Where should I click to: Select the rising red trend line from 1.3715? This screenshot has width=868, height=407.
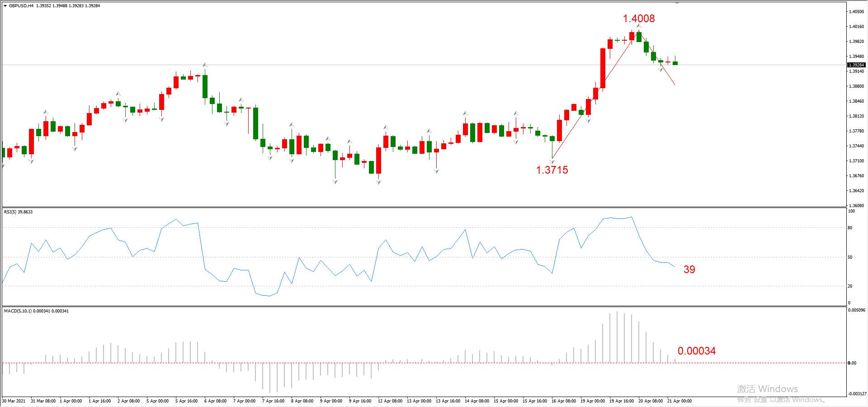592,99
